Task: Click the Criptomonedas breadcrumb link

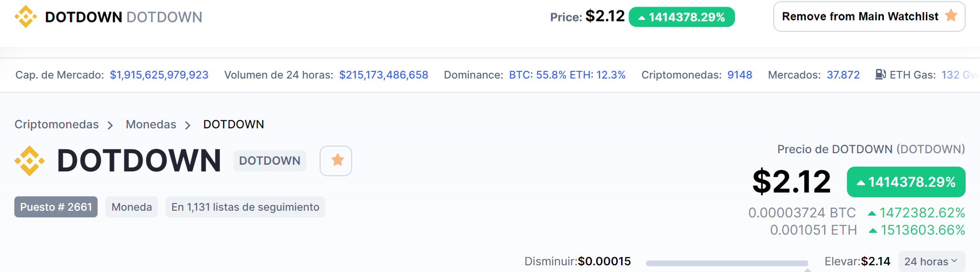Action: pyautogui.click(x=56, y=125)
